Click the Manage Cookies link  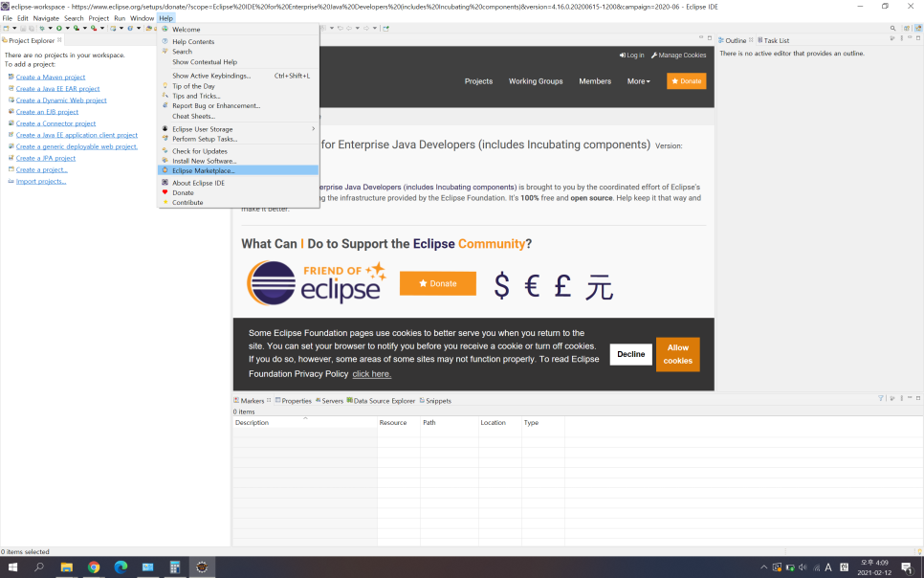(678, 55)
